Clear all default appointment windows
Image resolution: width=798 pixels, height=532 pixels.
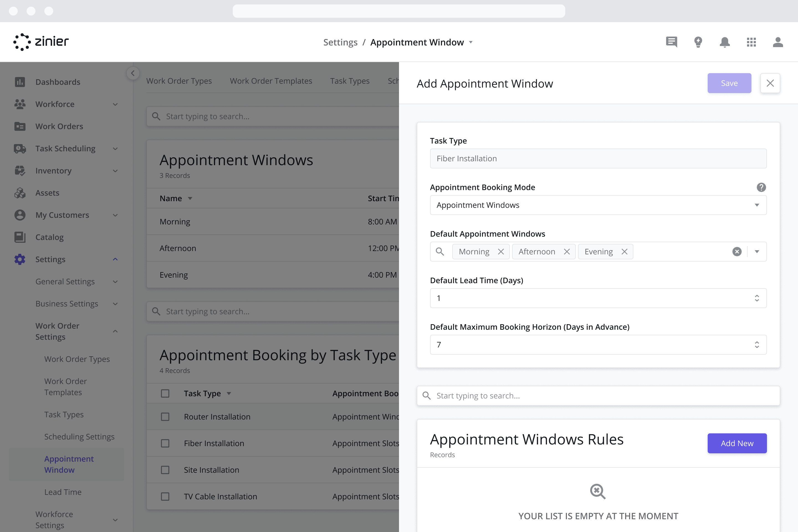pyautogui.click(x=736, y=251)
